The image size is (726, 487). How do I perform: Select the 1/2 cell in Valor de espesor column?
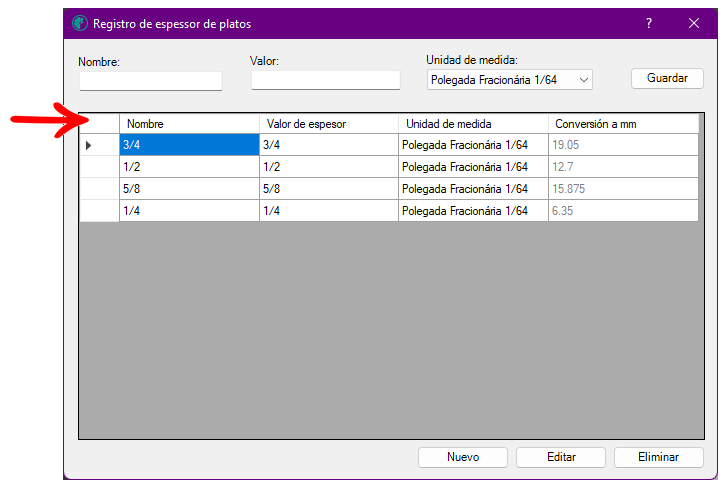point(329,167)
